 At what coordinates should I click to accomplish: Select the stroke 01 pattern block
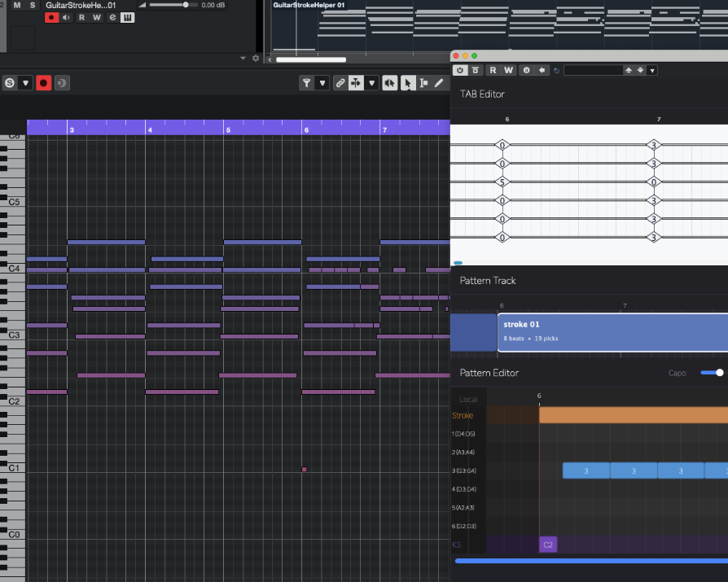(x=612, y=331)
